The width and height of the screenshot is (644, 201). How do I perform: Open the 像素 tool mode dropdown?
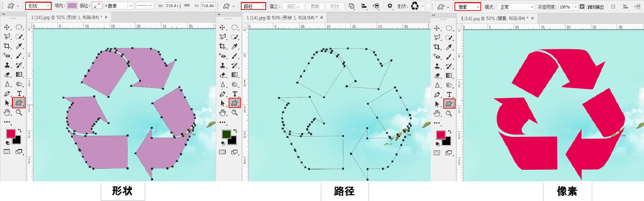468,7
